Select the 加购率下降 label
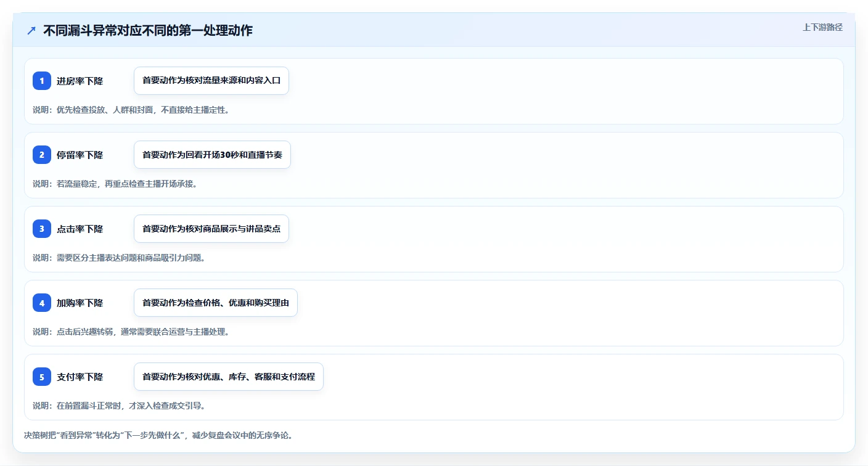 80,303
